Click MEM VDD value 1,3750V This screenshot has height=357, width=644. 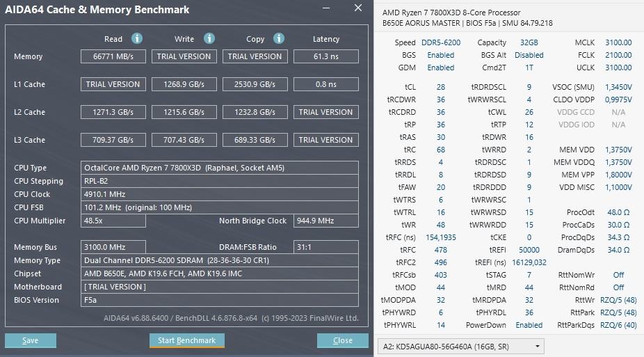coord(618,150)
